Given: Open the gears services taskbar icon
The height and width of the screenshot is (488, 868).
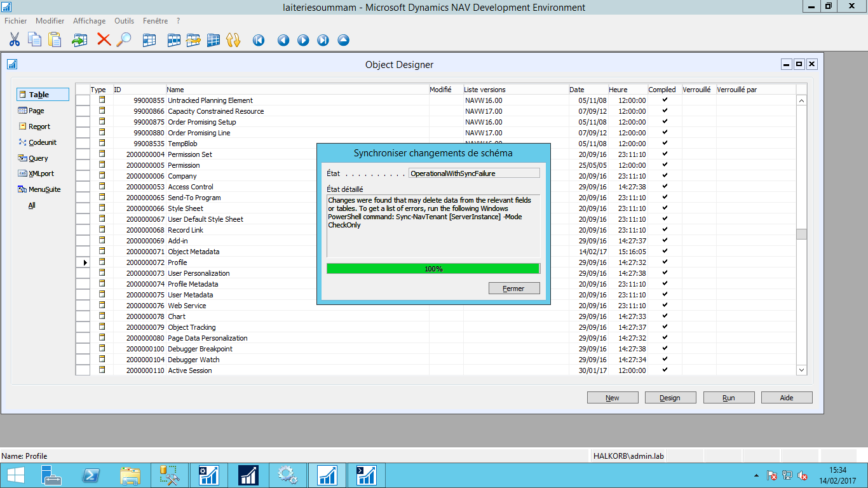Looking at the screenshot, I should [288, 475].
